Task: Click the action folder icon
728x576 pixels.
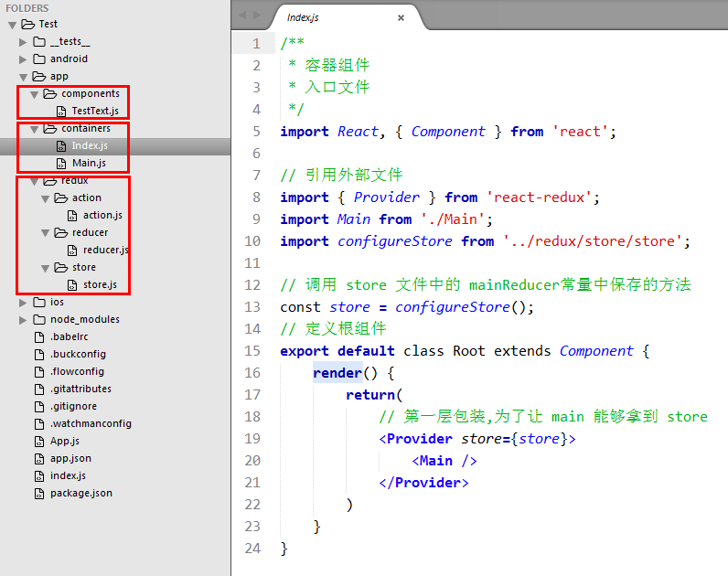Action: [x=61, y=198]
